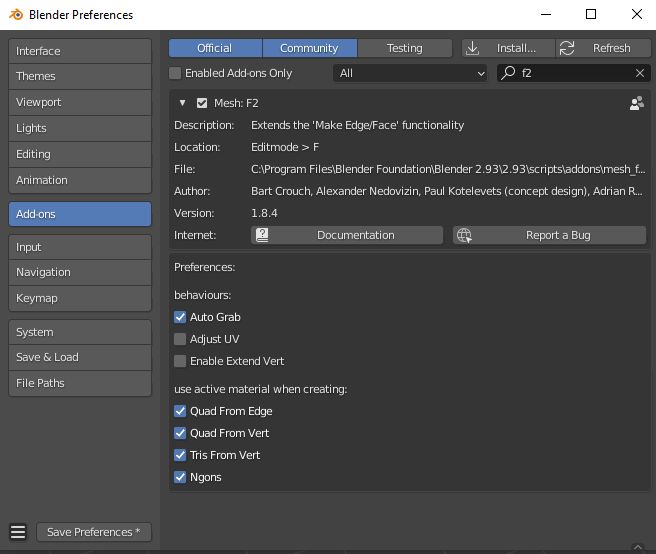Open Input preferences

(80, 247)
